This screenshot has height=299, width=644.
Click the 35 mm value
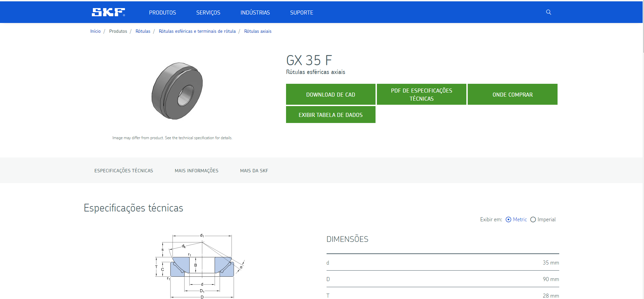click(551, 263)
